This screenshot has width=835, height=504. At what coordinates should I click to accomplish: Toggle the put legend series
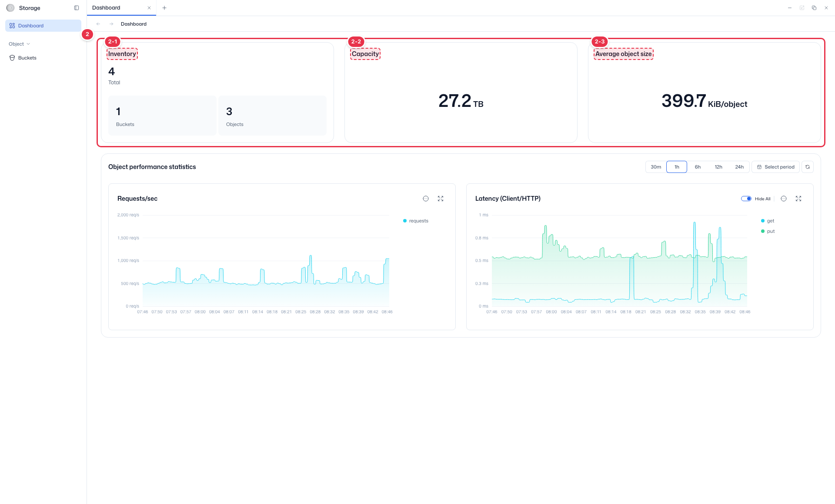pos(768,231)
